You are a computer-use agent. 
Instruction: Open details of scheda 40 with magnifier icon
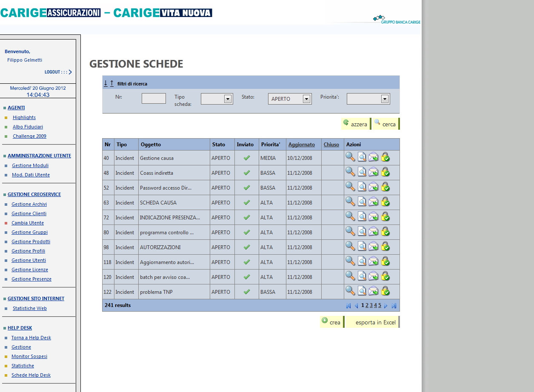(350, 157)
